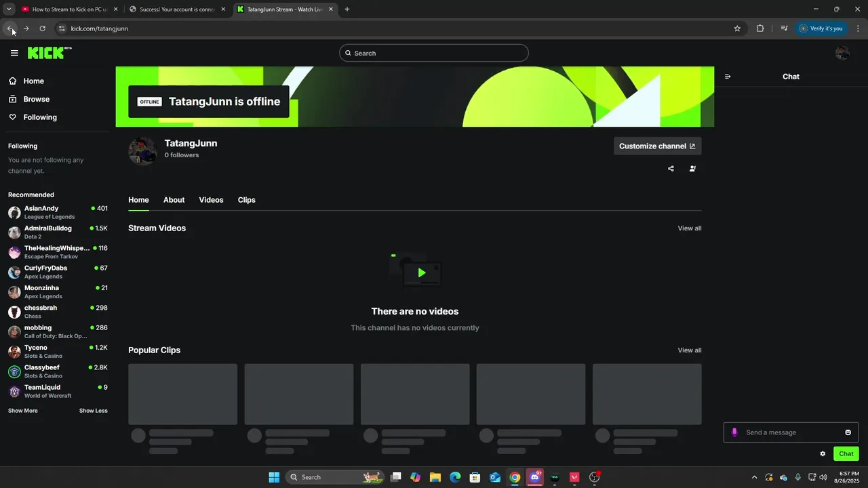Click the follow user icon
This screenshot has width=868, height=488.
tap(692, 169)
